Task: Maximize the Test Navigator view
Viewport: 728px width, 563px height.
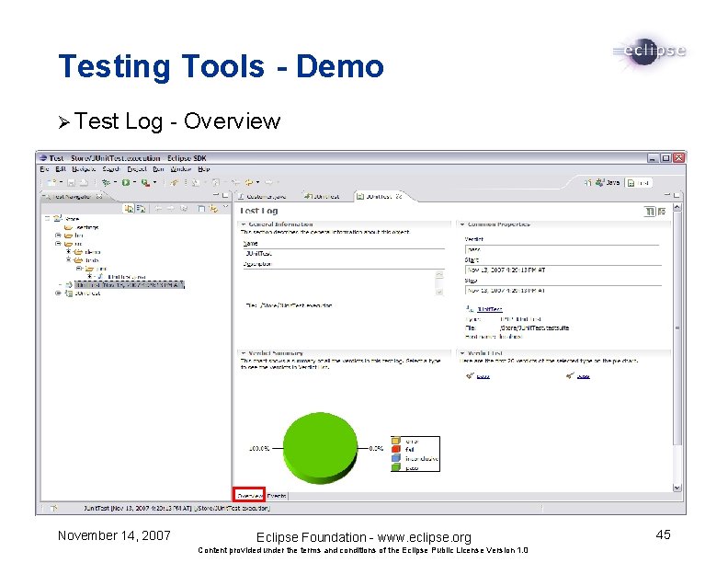Action: 225,195
